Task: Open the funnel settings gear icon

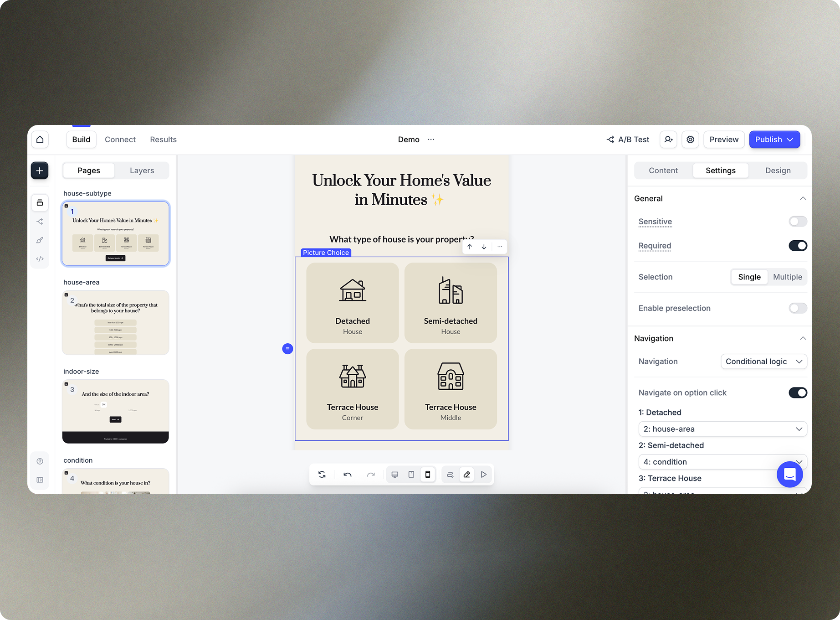Action: (x=691, y=139)
